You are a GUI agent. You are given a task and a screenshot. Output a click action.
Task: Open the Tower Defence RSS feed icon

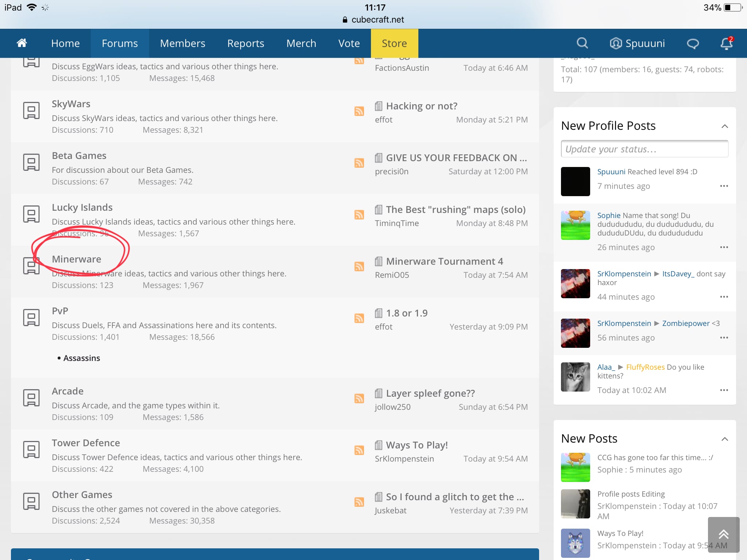[359, 450]
